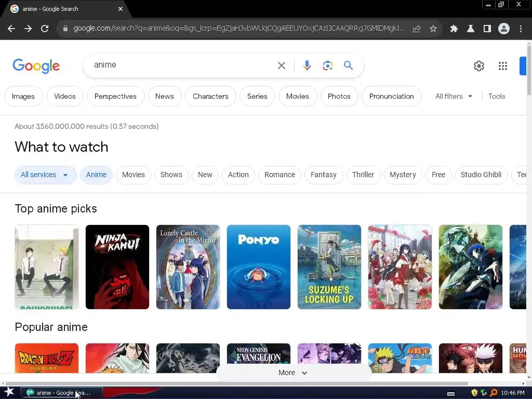Select the Characters search chip

pos(210,96)
